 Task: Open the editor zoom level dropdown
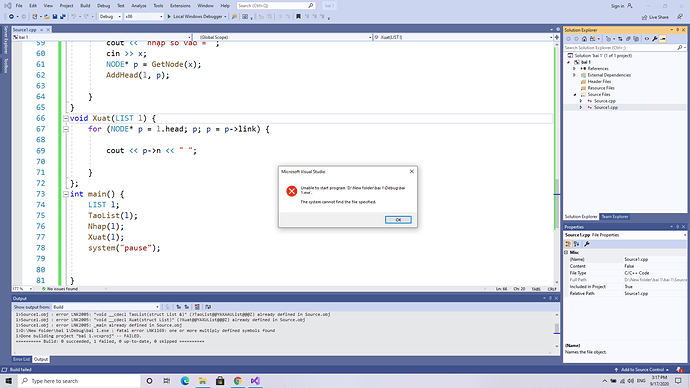[x=22, y=289]
